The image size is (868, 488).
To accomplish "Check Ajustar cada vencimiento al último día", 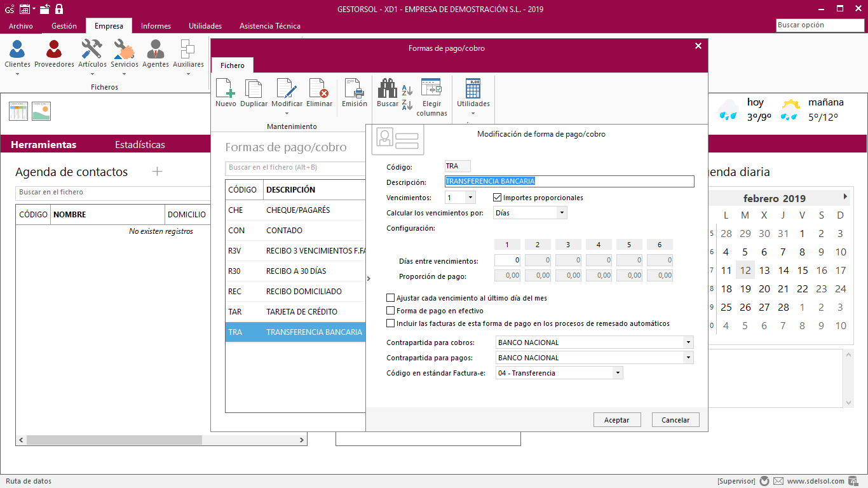I will click(x=391, y=298).
